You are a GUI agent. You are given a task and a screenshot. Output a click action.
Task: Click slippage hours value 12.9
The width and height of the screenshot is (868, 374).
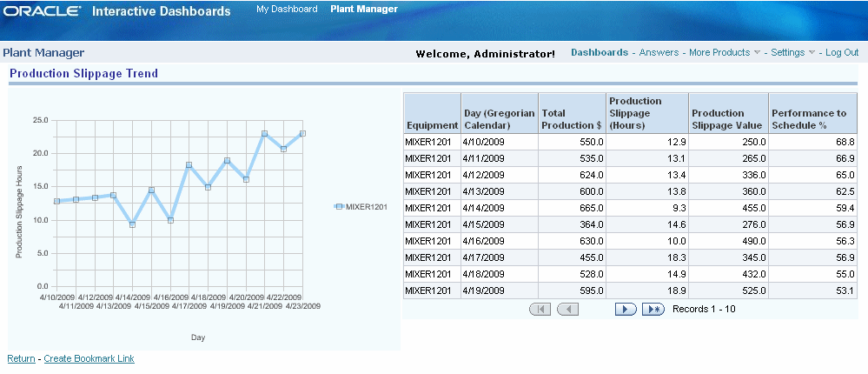click(x=647, y=142)
